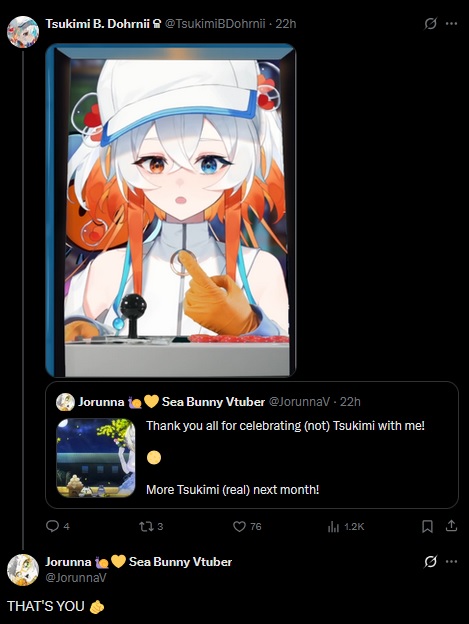
Task: Bookmark Tsukimi's tweet
Action: 427,526
